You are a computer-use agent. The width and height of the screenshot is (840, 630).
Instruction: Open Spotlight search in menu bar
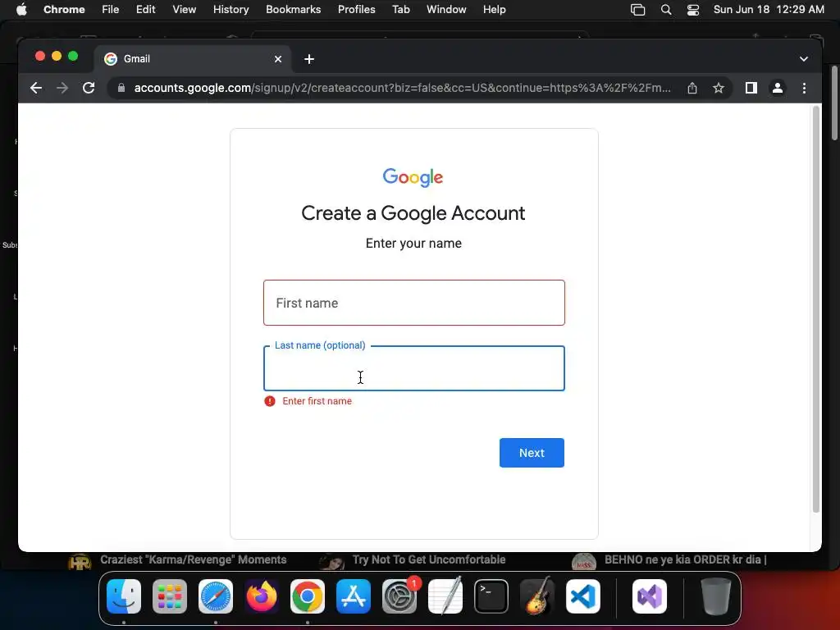(x=666, y=9)
